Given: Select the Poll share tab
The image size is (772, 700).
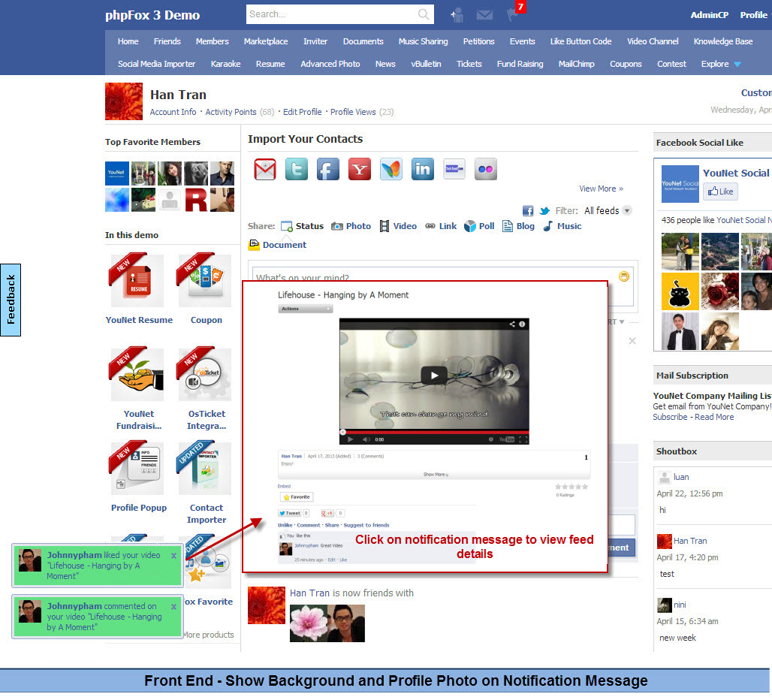Looking at the screenshot, I should tap(479, 226).
